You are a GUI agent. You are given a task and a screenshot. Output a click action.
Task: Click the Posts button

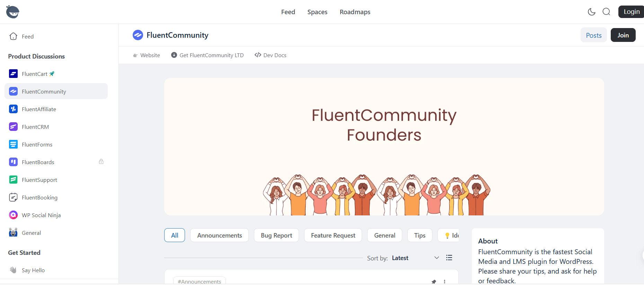(593, 35)
